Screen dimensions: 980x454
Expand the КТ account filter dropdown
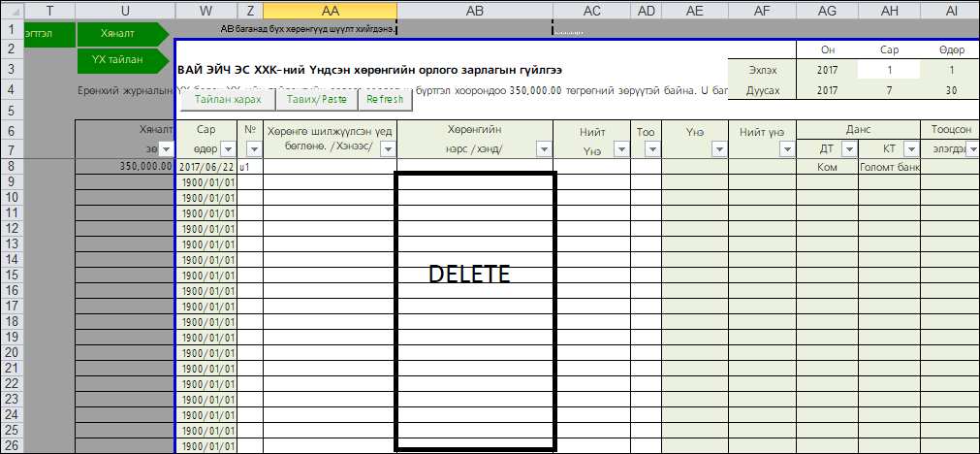[x=910, y=149]
